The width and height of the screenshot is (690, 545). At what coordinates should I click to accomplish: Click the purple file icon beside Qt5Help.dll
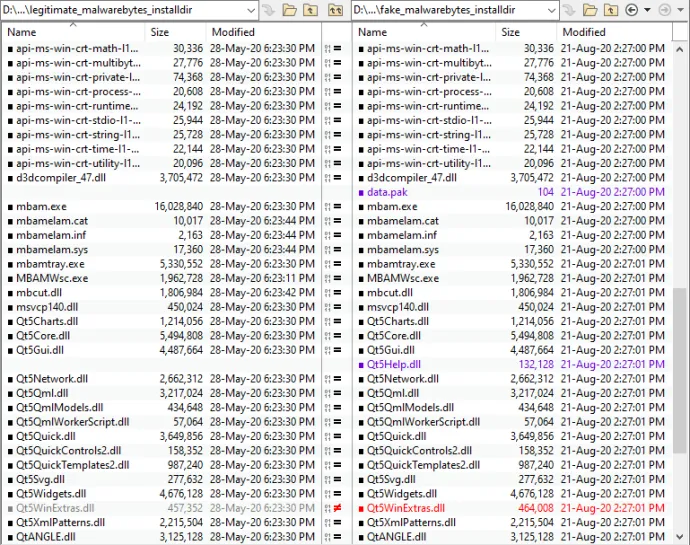[361, 365]
